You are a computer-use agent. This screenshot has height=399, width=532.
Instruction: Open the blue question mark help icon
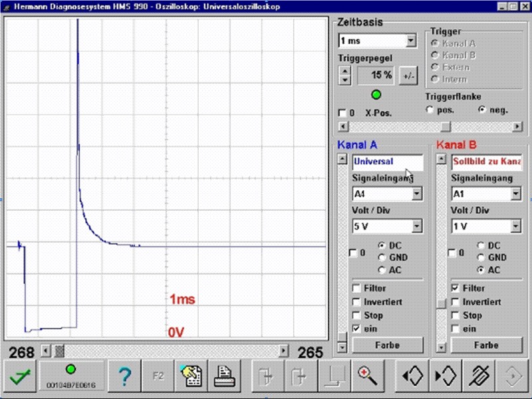[x=124, y=376]
